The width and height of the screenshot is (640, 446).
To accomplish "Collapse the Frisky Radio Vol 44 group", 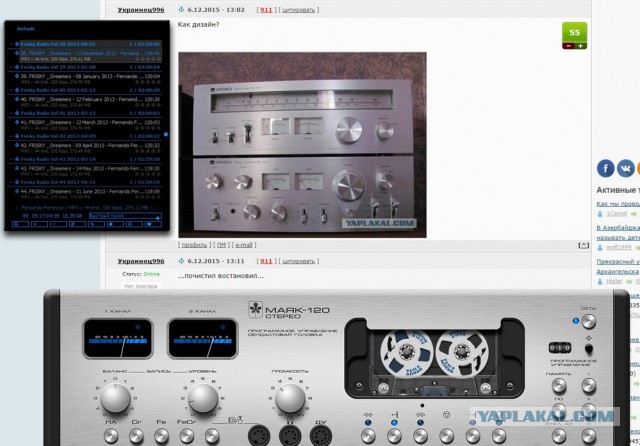I will (11, 182).
